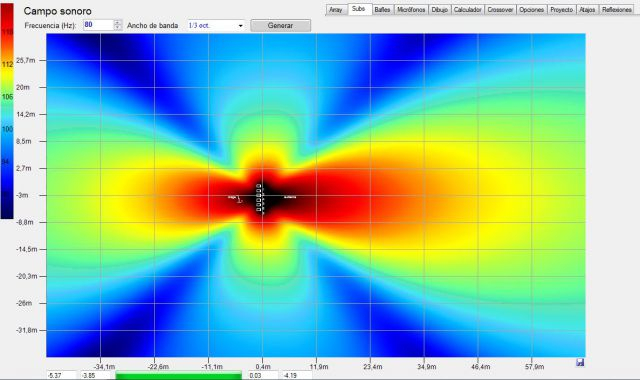This screenshot has width=640, height=380.
Task: Switch to the Crossover tab
Action: click(x=500, y=10)
